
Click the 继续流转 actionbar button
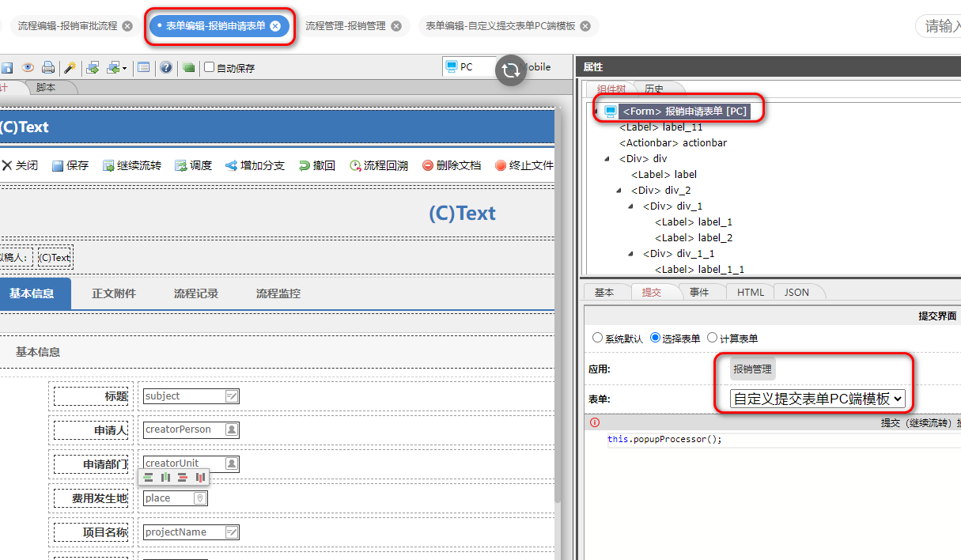132,165
